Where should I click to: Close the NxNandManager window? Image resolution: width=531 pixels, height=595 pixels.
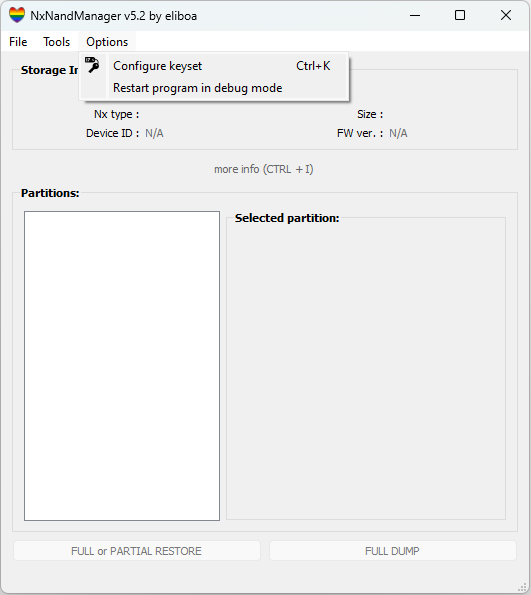[x=506, y=16]
